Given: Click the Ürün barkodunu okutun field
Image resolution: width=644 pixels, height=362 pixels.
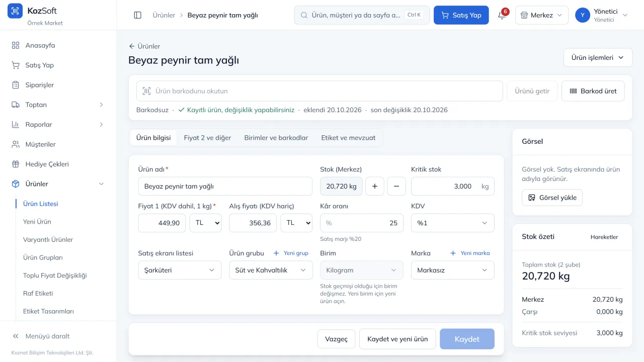Looking at the screenshot, I should click(319, 91).
